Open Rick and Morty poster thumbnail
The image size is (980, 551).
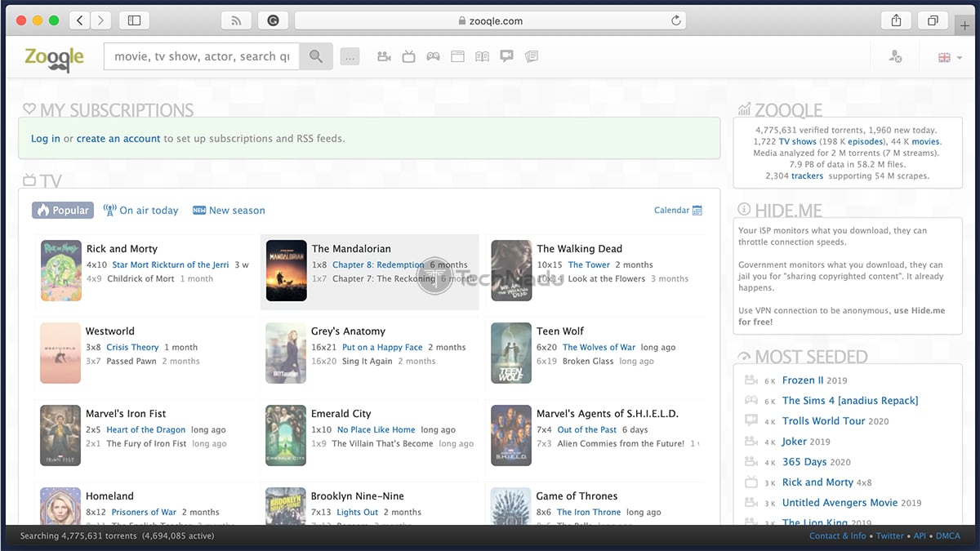60,270
